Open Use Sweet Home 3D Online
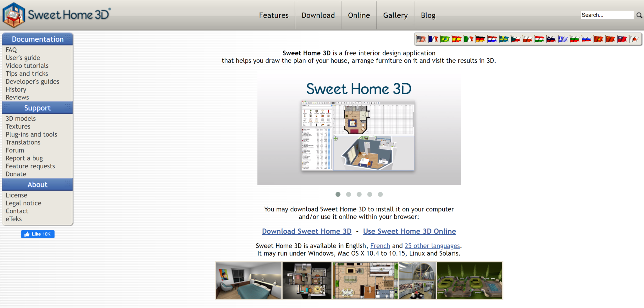Screen dimensions: 644x308 pyautogui.click(x=409, y=231)
